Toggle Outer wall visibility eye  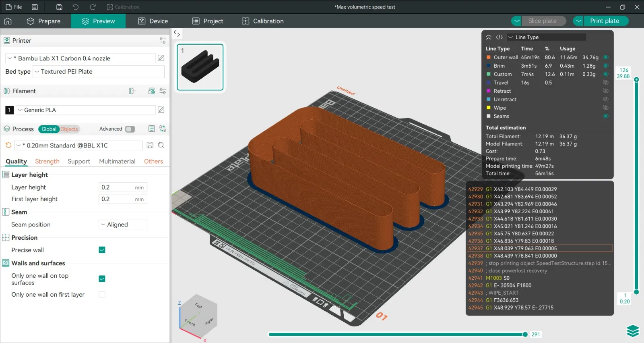point(605,57)
